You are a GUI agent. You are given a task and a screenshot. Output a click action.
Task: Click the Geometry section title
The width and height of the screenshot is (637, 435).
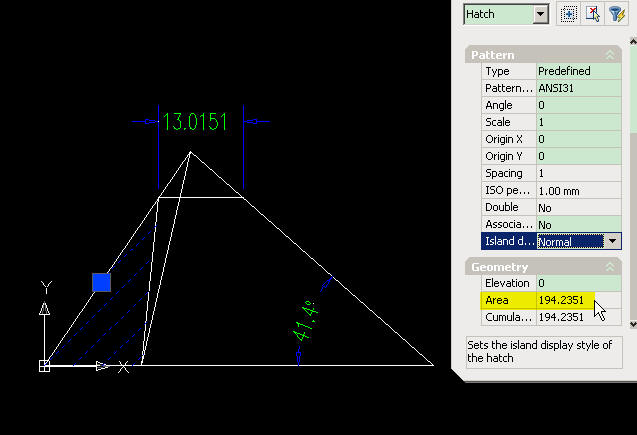499,267
